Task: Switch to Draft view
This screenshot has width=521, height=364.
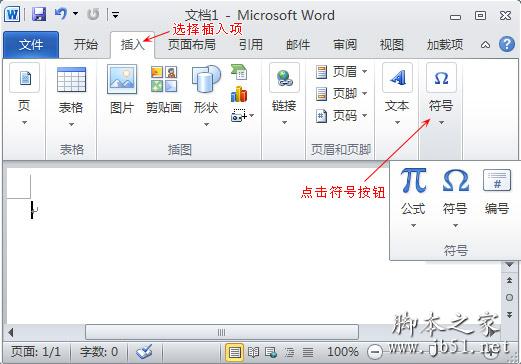Action: click(x=308, y=352)
